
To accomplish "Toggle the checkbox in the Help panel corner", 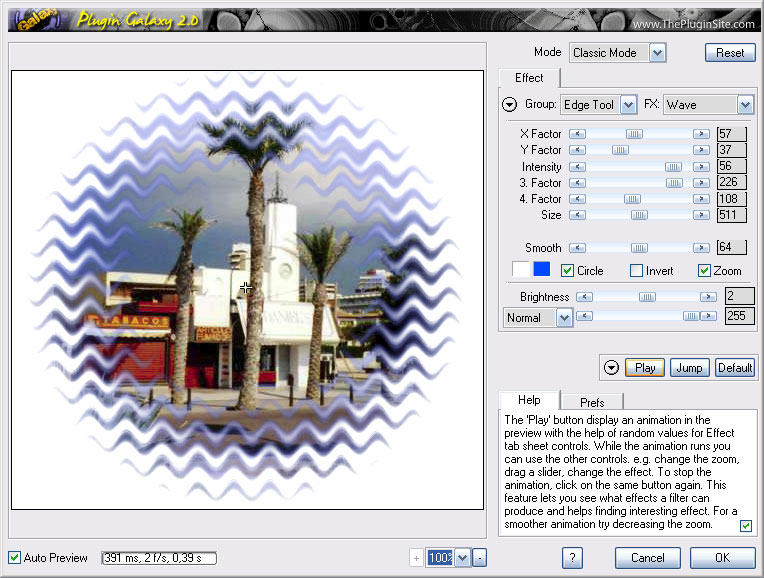I will point(745,526).
